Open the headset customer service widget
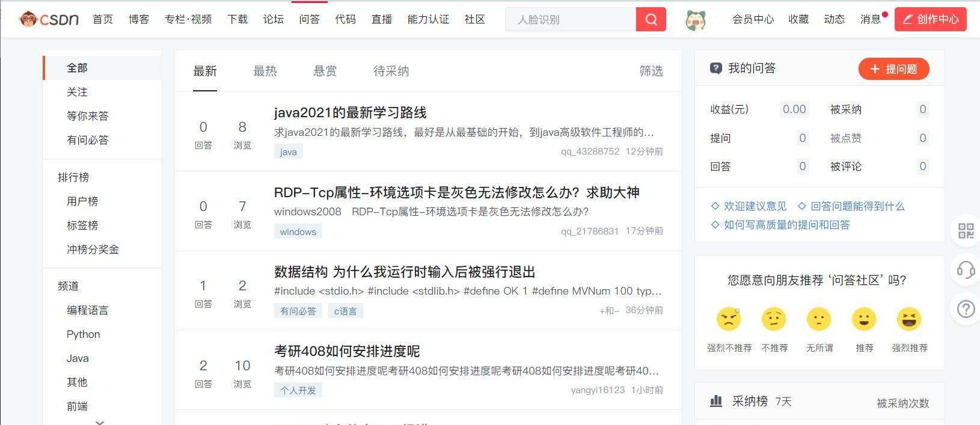 tap(966, 269)
